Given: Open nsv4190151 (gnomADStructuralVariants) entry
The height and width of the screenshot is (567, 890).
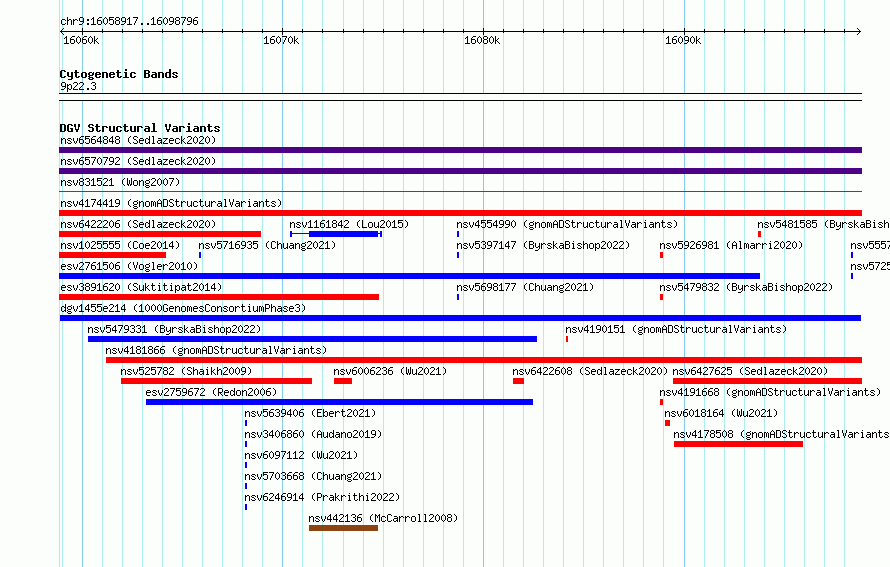Looking at the screenshot, I should (x=676, y=329).
